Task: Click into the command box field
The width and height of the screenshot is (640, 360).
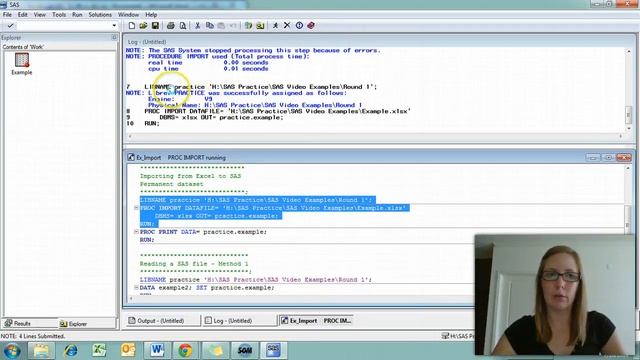Action: pos(63,25)
